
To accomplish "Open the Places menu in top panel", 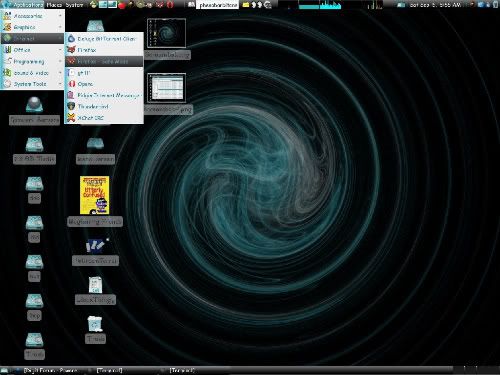I will pyautogui.click(x=54, y=5).
